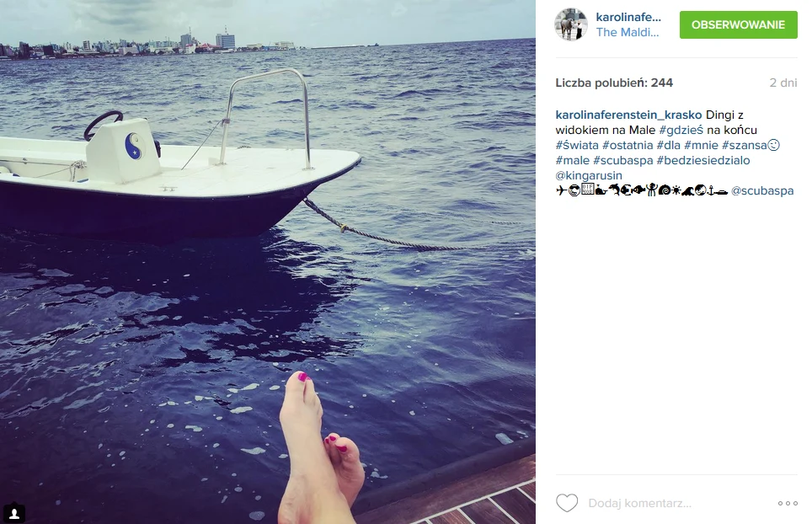Open the #dla hashtag
The width and height of the screenshot is (812, 524).
[669, 145]
